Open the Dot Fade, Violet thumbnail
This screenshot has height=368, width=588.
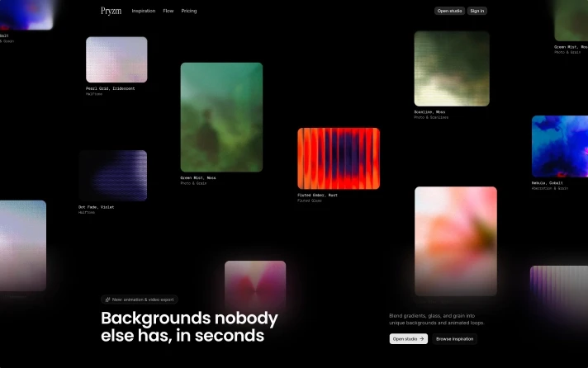click(113, 176)
